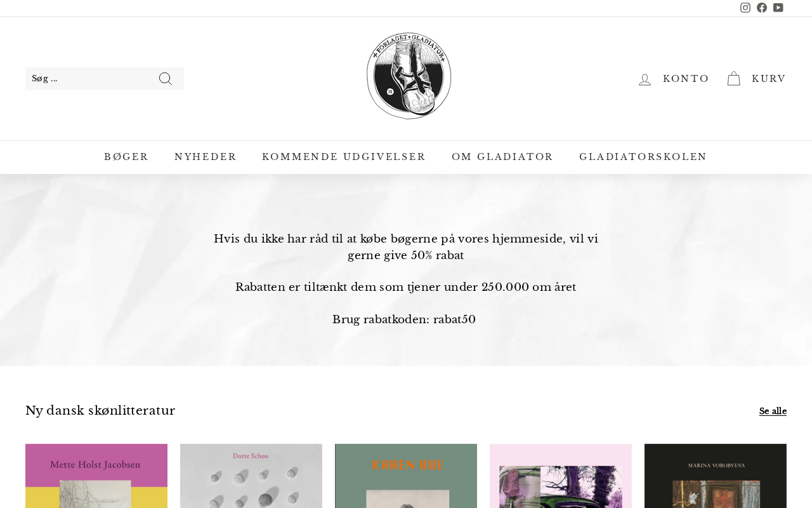812x508 pixels.
Task: Open the Om Gladiator menu
Action: point(502,157)
